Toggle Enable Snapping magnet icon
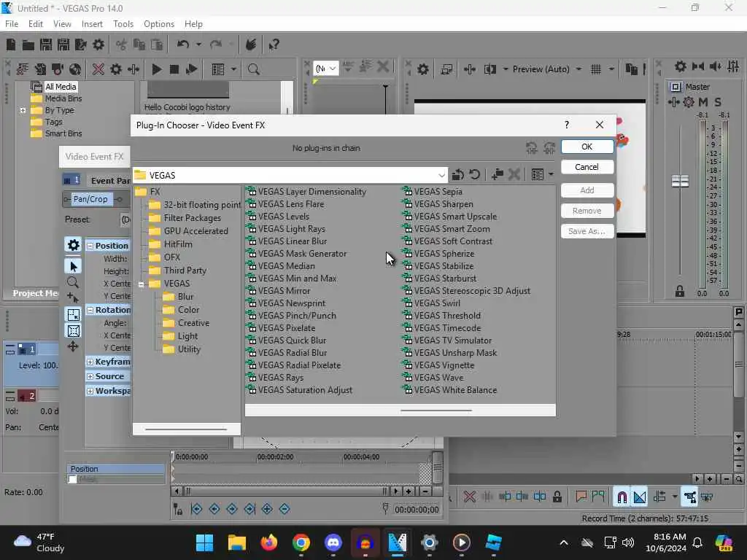 (x=622, y=497)
